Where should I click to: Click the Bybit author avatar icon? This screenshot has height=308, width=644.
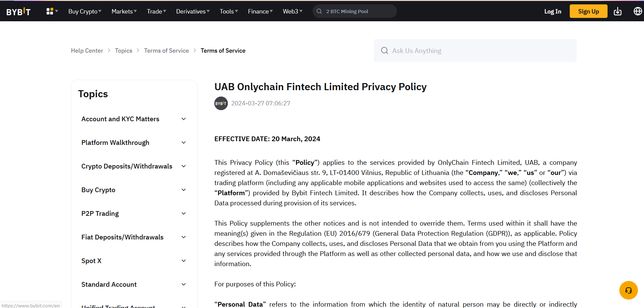(x=221, y=103)
